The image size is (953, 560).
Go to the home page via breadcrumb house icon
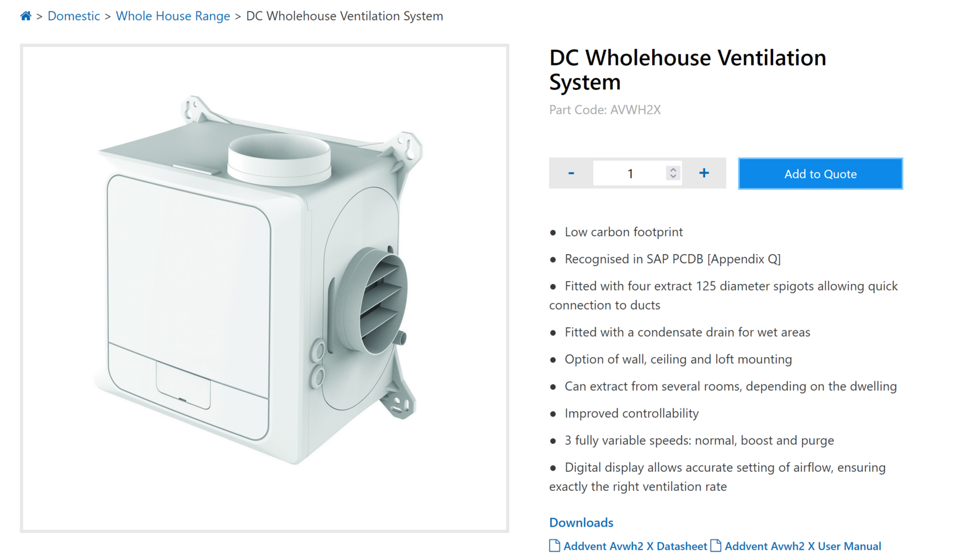[26, 16]
